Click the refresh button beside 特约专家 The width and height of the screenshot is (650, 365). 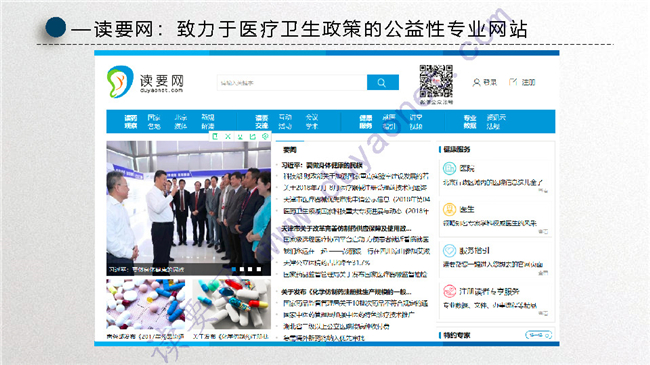point(538,335)
